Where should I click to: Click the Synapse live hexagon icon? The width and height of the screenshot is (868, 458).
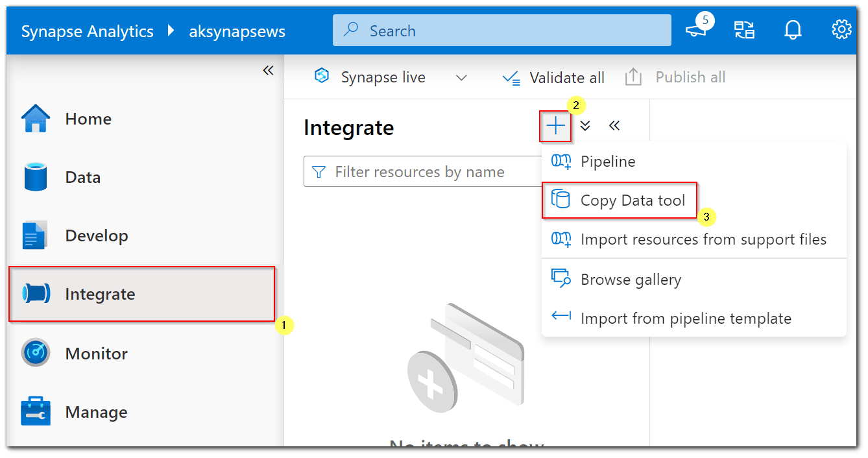(322, 77)
